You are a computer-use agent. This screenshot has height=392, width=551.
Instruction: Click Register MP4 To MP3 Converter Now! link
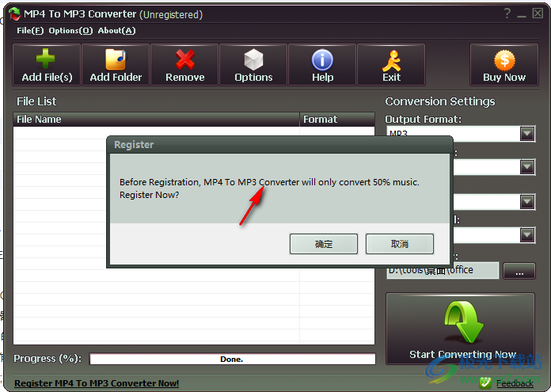(x=97, y=383)
